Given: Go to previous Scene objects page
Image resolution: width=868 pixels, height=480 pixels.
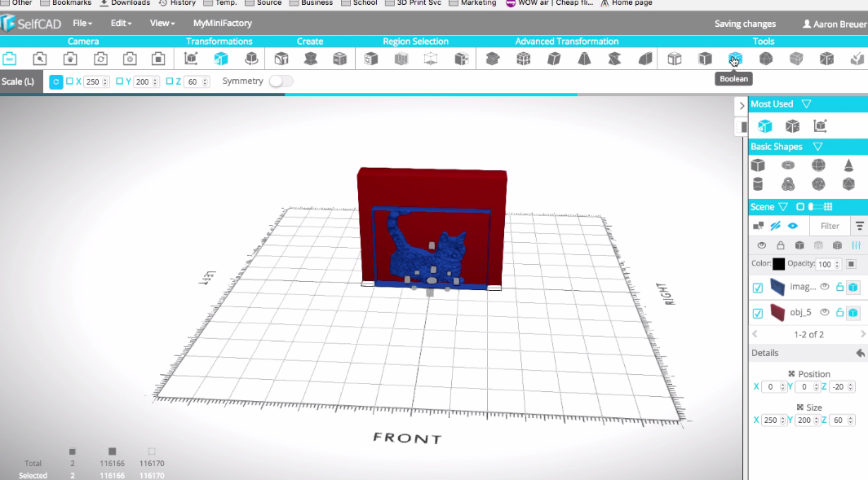Looking at the screenshot, I should [x=755, y=334].
